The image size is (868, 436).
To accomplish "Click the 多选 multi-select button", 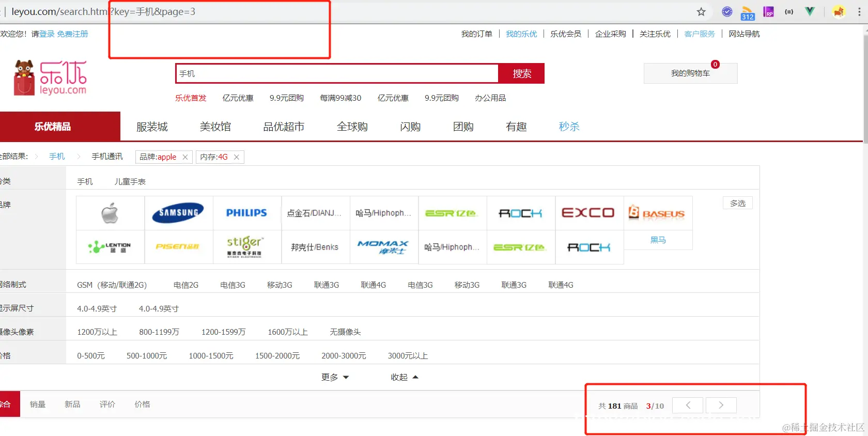I will pyautogui.click(x=737, y=204).
